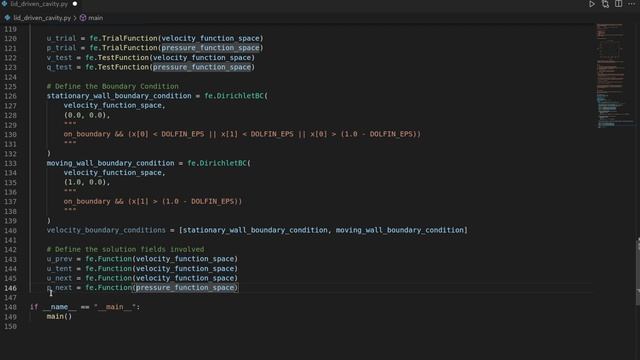Screen dimensions: 640x360
Task: Click the "p_trial" variable on line 121
Action: point(61,48)
